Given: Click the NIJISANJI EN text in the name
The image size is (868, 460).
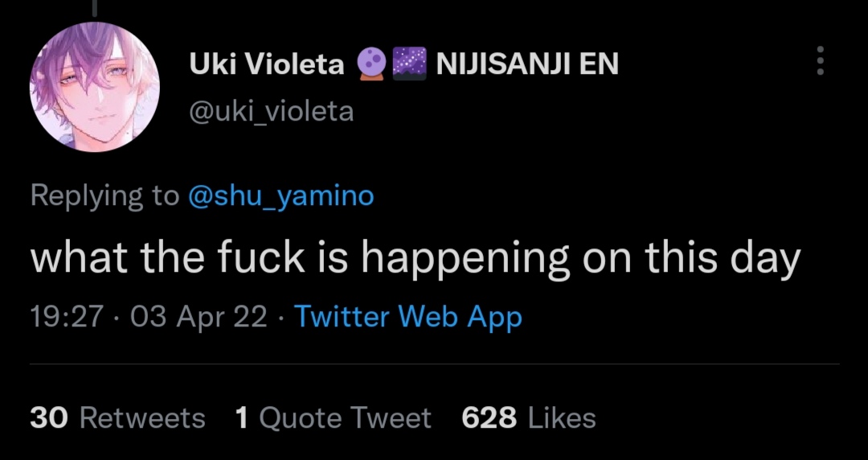Looking at the screenshot, I should click(x=527, y=64).
